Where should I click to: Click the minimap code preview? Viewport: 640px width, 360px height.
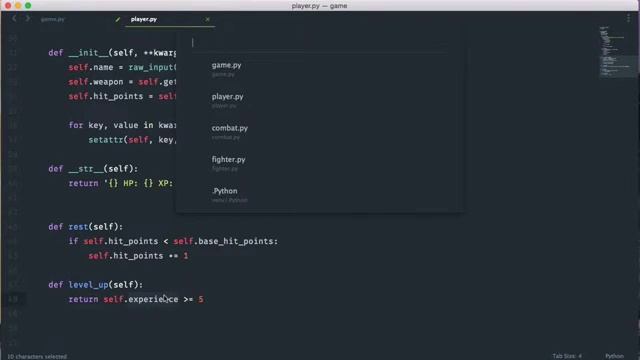click(x=616, y=51)
